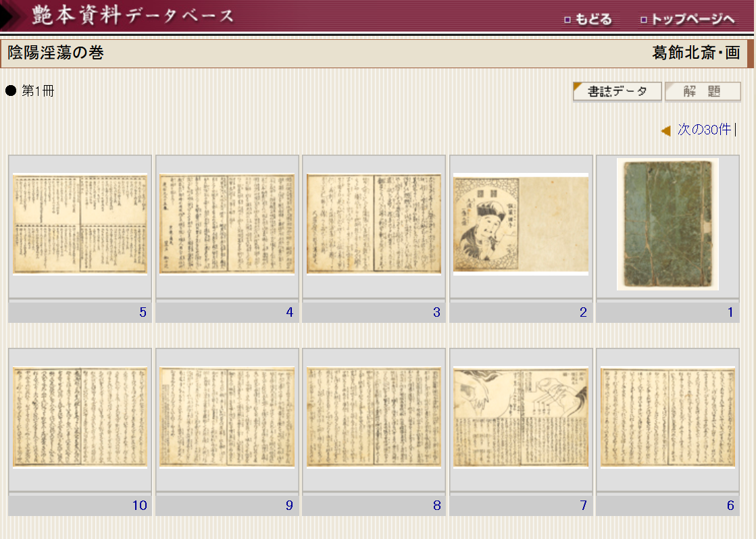Open the 解題 tab
This screenshot has height=539, width=756.
point(703,91)
